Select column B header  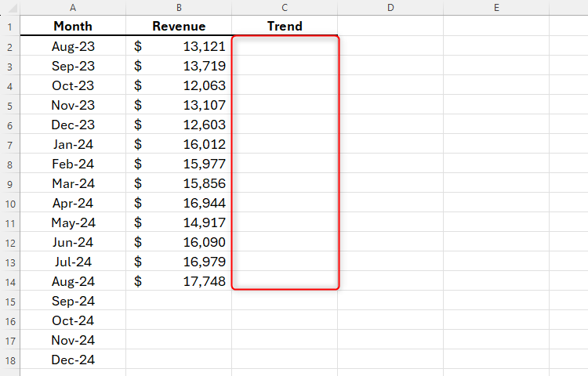tap(179, 8)
